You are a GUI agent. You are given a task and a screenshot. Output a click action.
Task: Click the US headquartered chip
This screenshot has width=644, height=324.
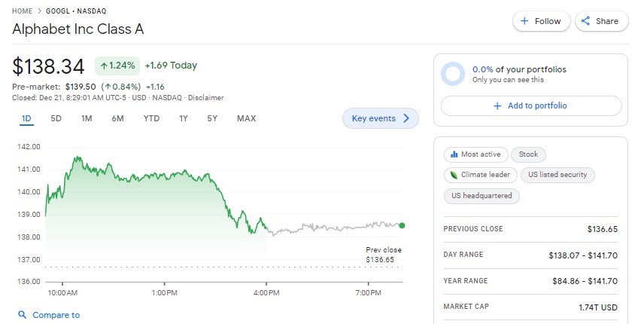point(481,196)
